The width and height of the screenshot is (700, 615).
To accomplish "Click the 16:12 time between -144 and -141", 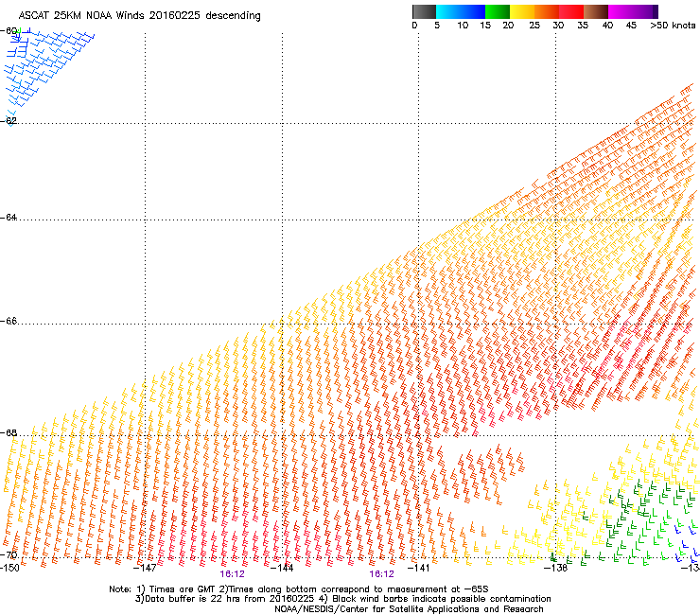I will 382,574.
